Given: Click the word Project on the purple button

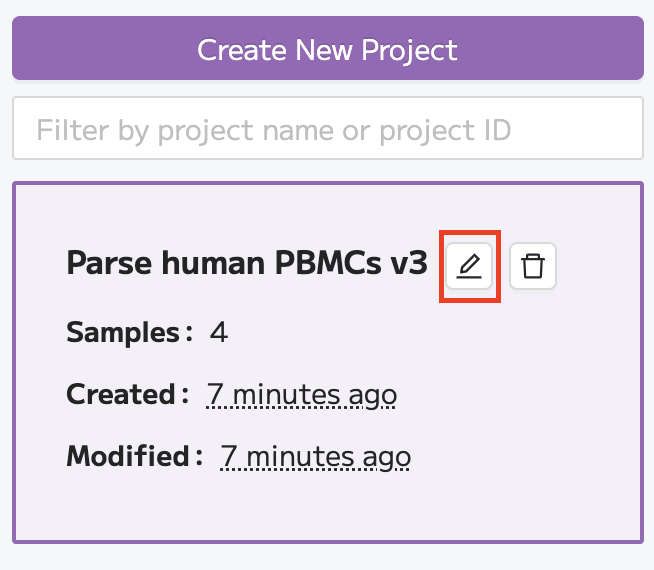Looking at the screenshot, I should [x=409, y=52].
